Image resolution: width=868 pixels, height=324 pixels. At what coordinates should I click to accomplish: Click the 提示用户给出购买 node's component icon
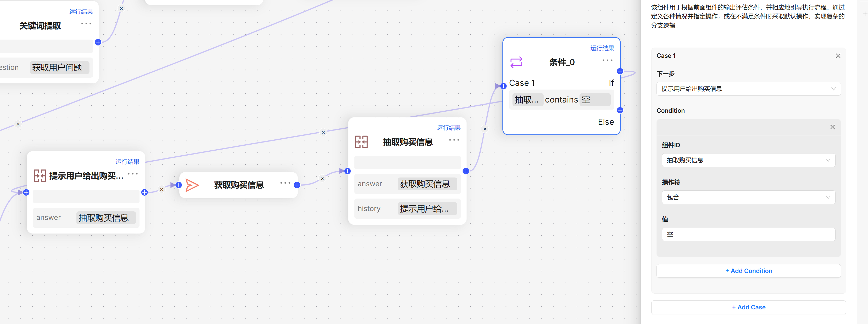[40, 176]
